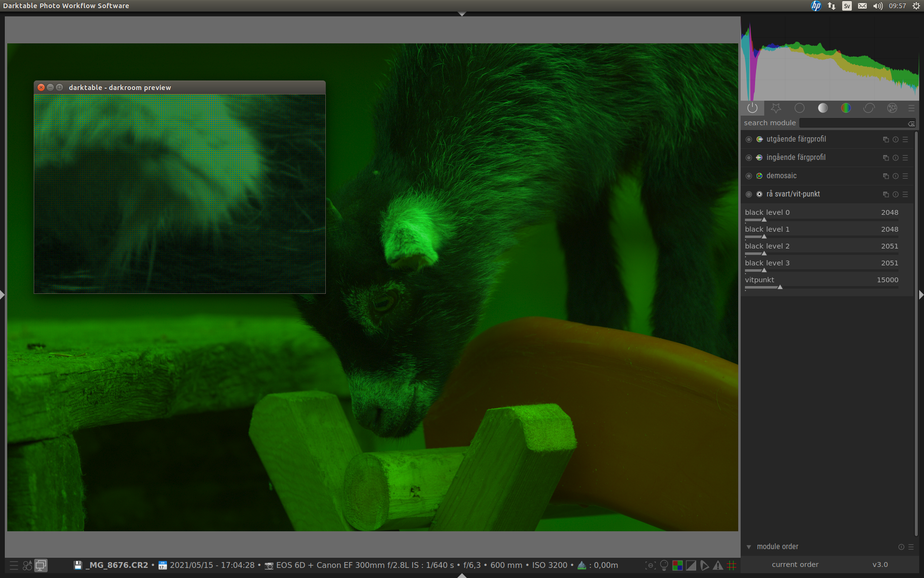Create new instance of rå svart/vit-punkt

click(x=886, y=195)
